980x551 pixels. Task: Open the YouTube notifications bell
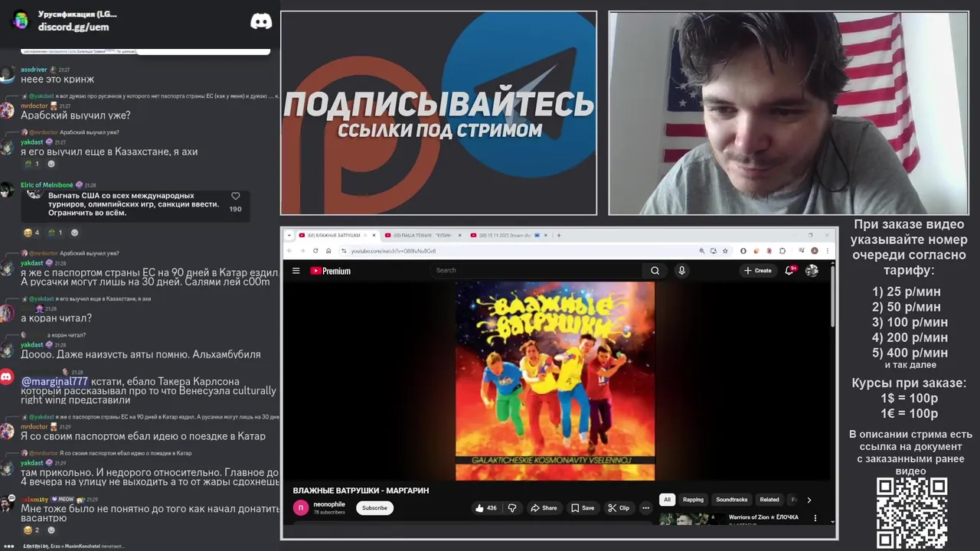789,270
